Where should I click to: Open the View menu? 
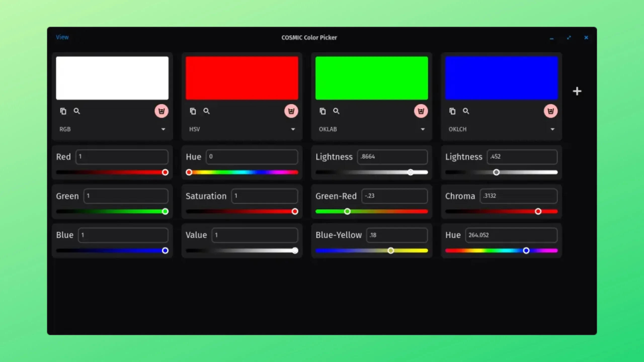pos(62,37)
